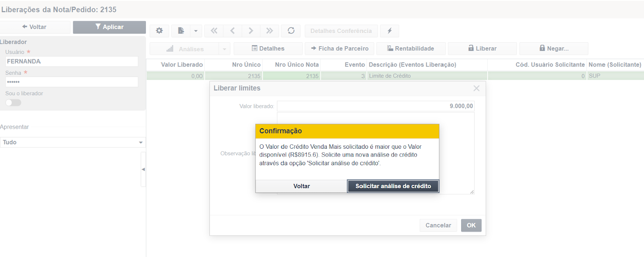Click the lightning bolt icon
The image size is (644, 257).
[390, 31]
